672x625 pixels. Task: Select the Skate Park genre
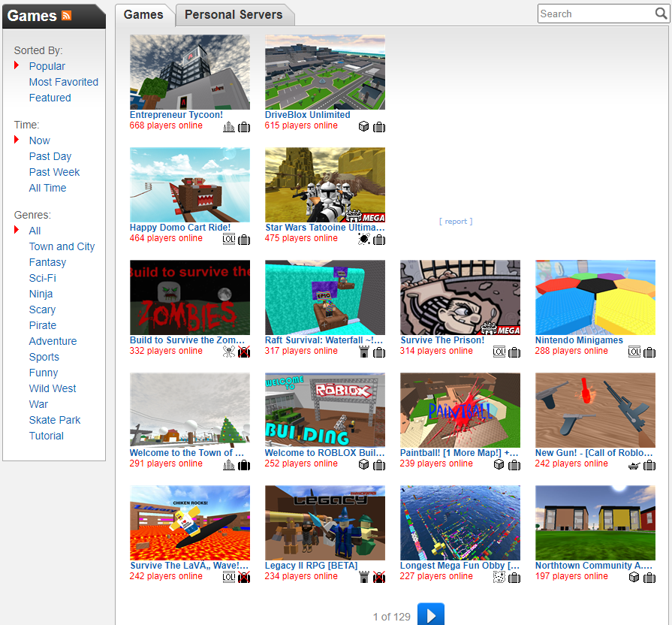55,420
